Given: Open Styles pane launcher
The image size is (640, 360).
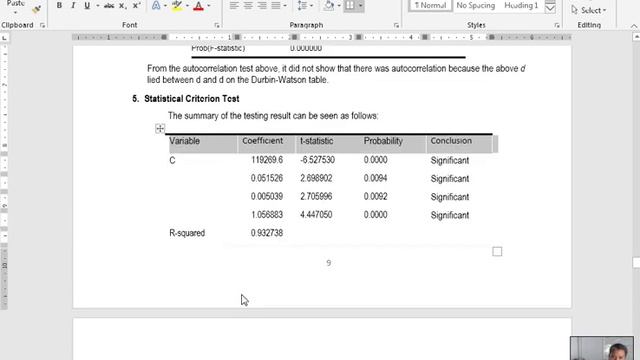Looking at the screenshot, I should (x=557, y=25).
